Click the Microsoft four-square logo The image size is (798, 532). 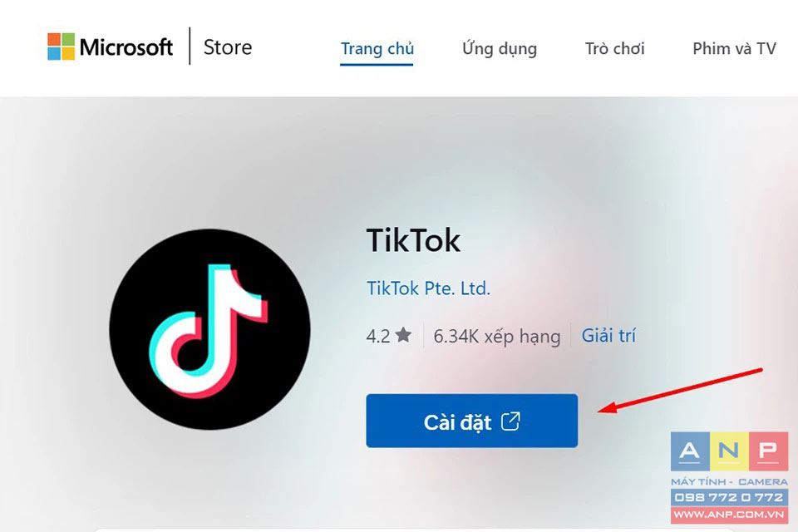(61, 47)
